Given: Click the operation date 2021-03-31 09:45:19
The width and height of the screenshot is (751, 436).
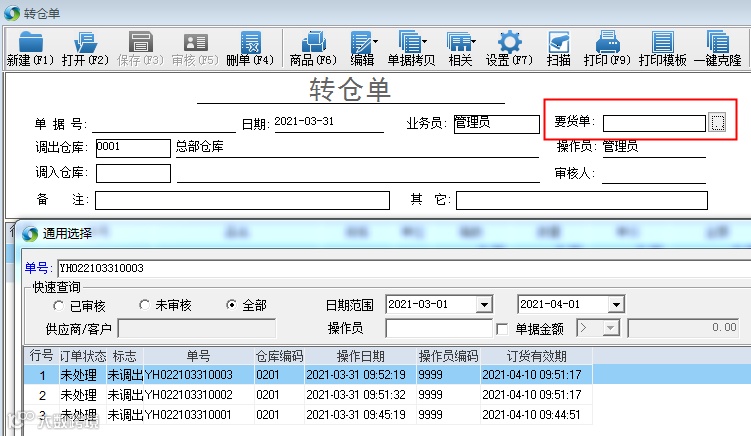Looking at the screenshot, I should (x=356, y=415).
